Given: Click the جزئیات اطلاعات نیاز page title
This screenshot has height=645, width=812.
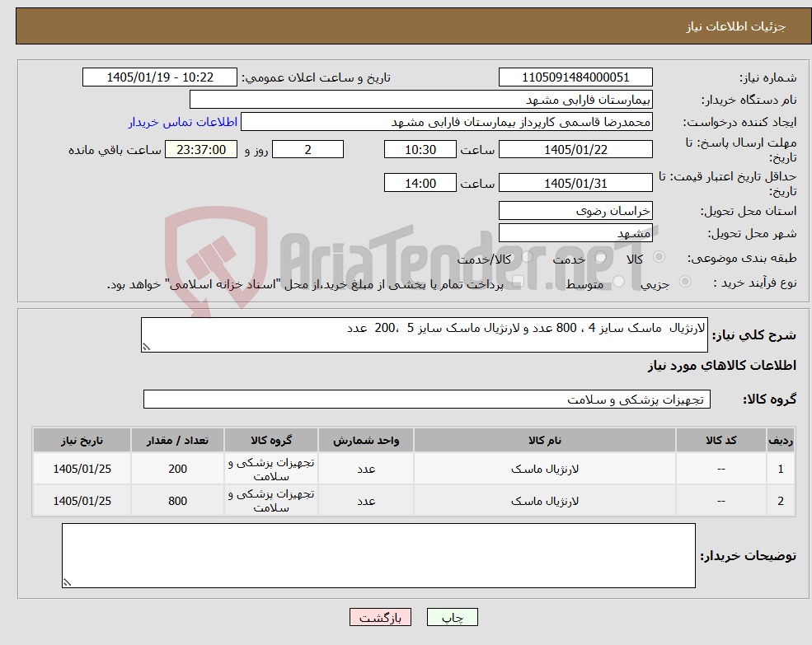Looking at the screenshot, I should tap(736, 26).
